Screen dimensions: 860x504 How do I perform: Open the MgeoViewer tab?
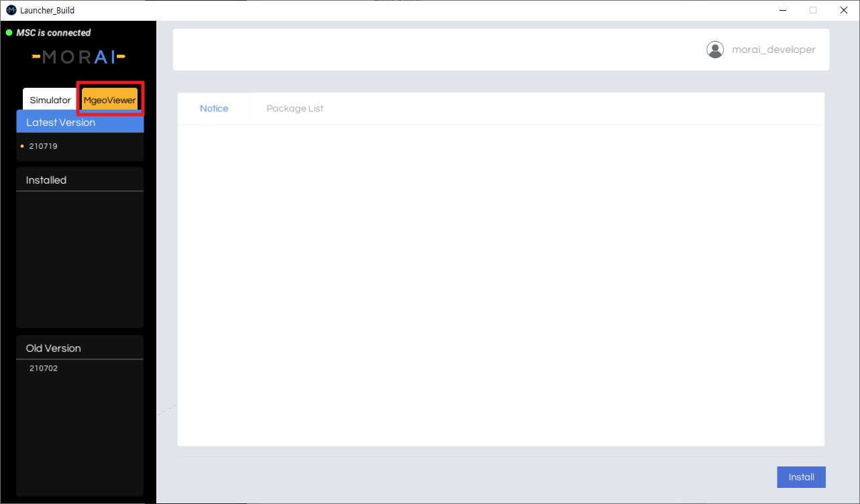tap(109, 100)
